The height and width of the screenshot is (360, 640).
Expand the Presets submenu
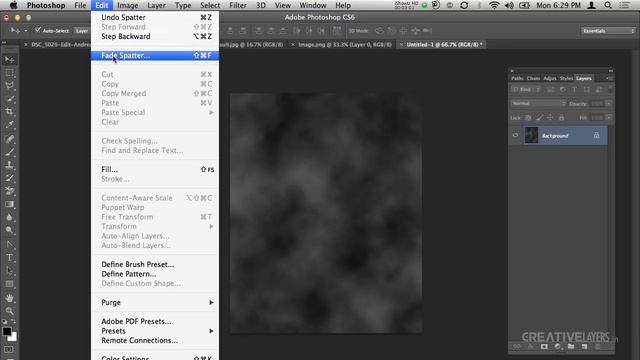(x=155, y=331)
